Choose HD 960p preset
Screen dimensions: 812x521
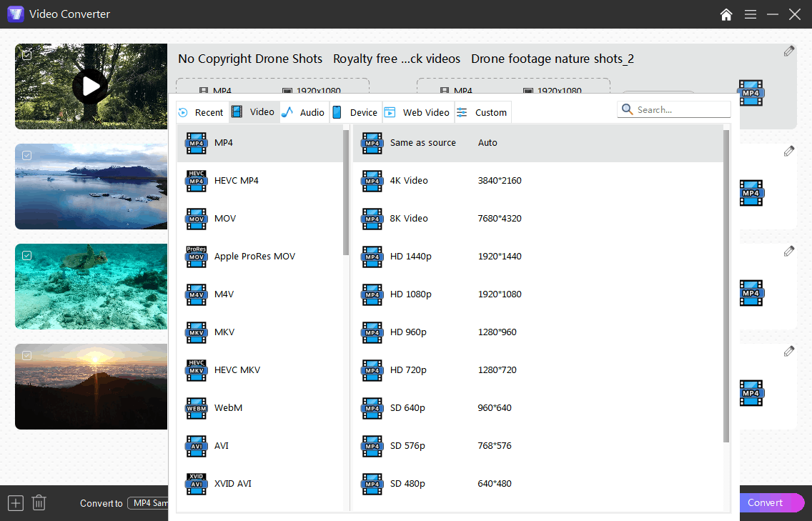(x=538, y=332)
